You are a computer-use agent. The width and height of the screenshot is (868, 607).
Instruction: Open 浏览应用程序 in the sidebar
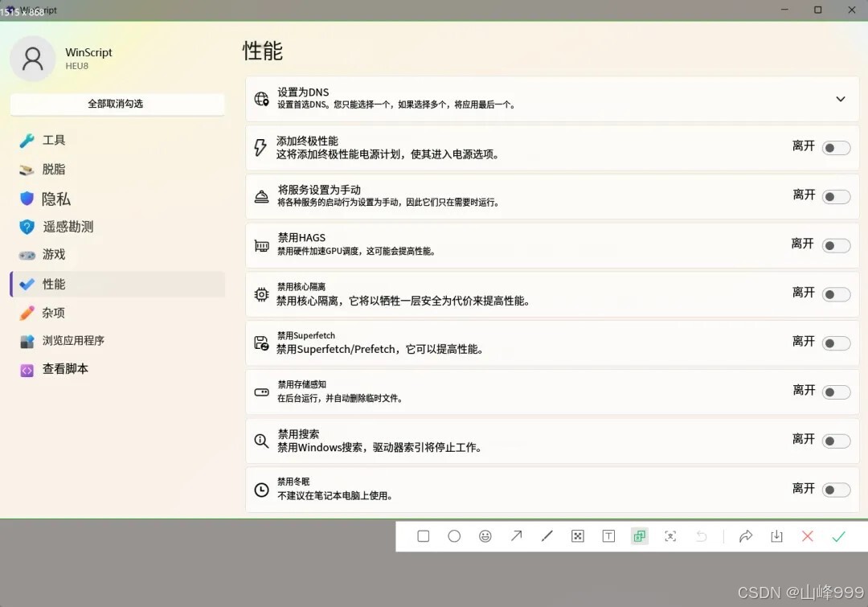117,341
